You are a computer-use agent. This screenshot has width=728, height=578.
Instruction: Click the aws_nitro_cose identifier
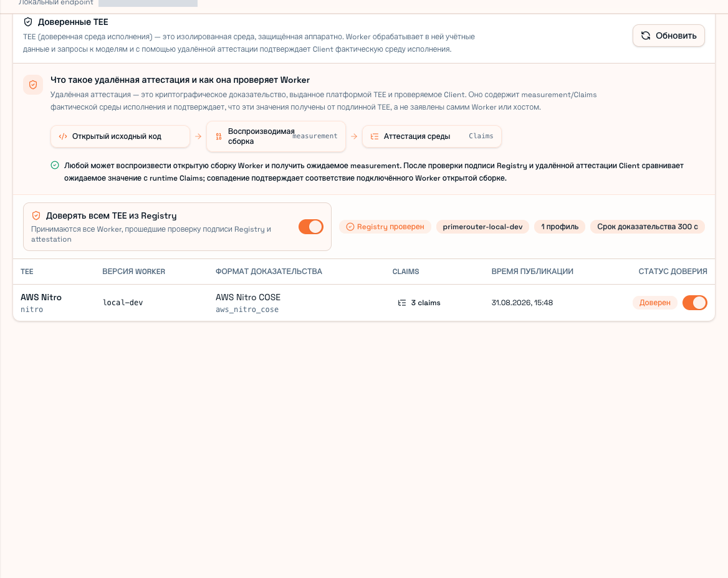(x=247, y=310)
